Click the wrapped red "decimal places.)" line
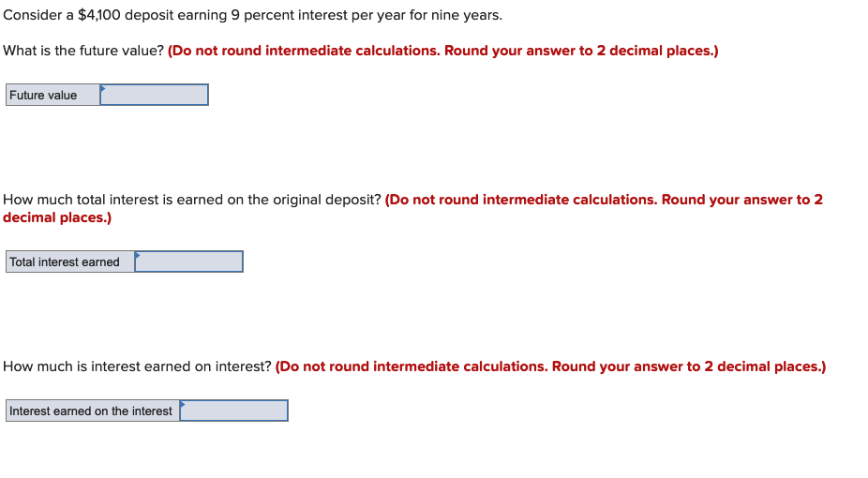Screen dimensions: 868x478 pyautogui.click(x=57, y=217)
